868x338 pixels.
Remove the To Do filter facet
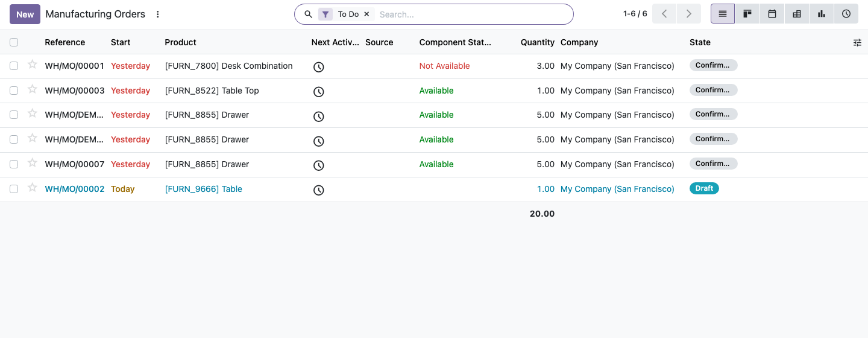366,14
